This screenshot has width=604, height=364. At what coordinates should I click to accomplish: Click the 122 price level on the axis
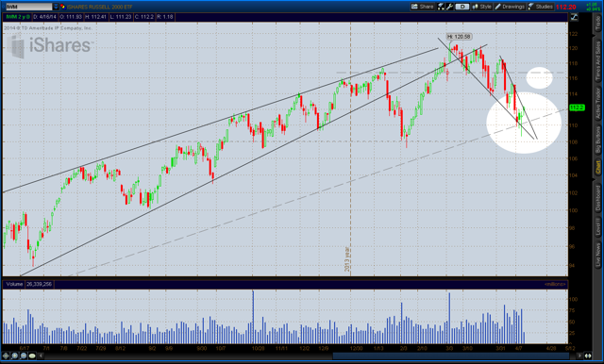pos(573,34)
